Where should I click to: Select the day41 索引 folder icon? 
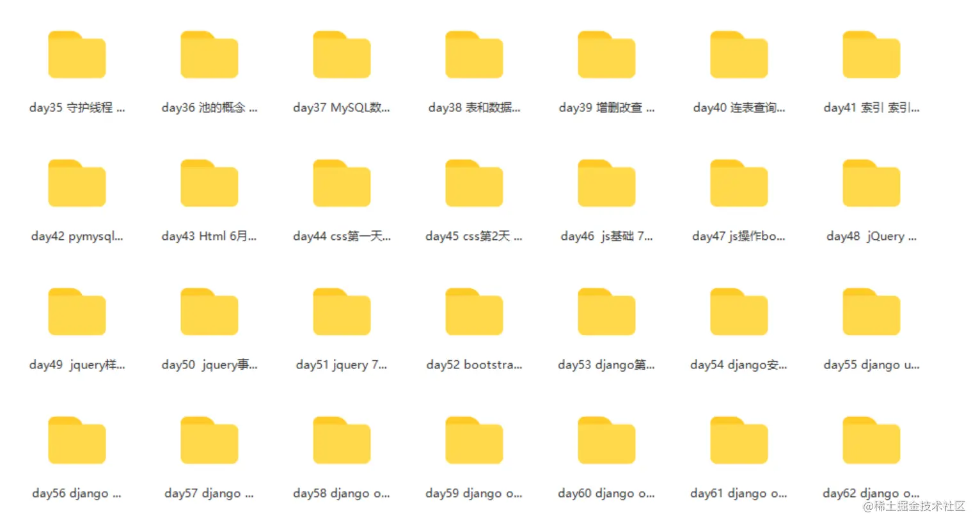[x=871, y=55]
